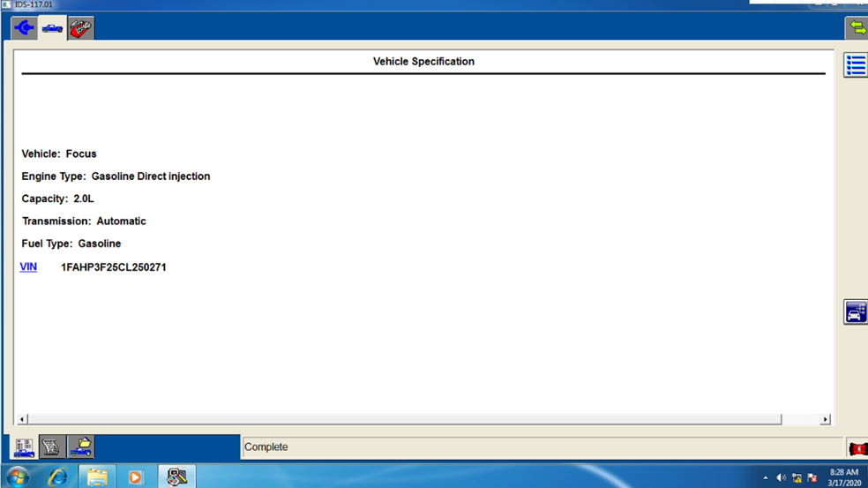868x488 pixels.
Task: Open Windows Media Player in taskbar
Action: [135, 477]
